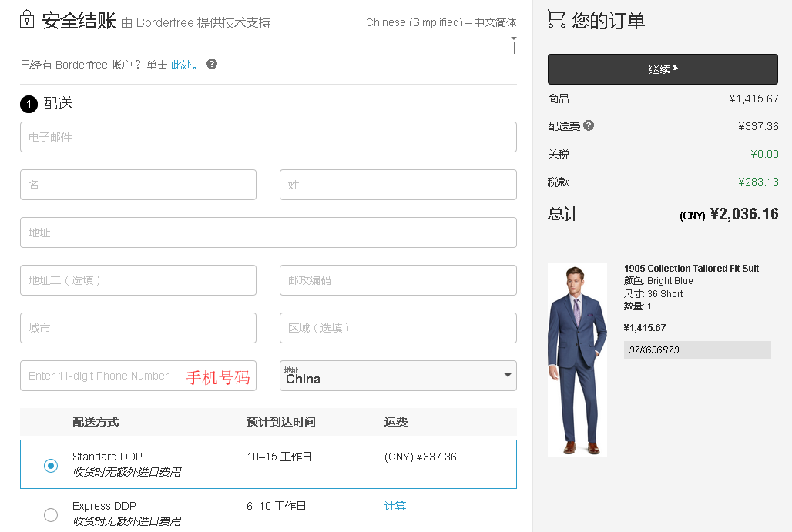Viewport: 792px width, 532px height.
Task: Select Express DDP shipping option
Action: tap(51, 514)
